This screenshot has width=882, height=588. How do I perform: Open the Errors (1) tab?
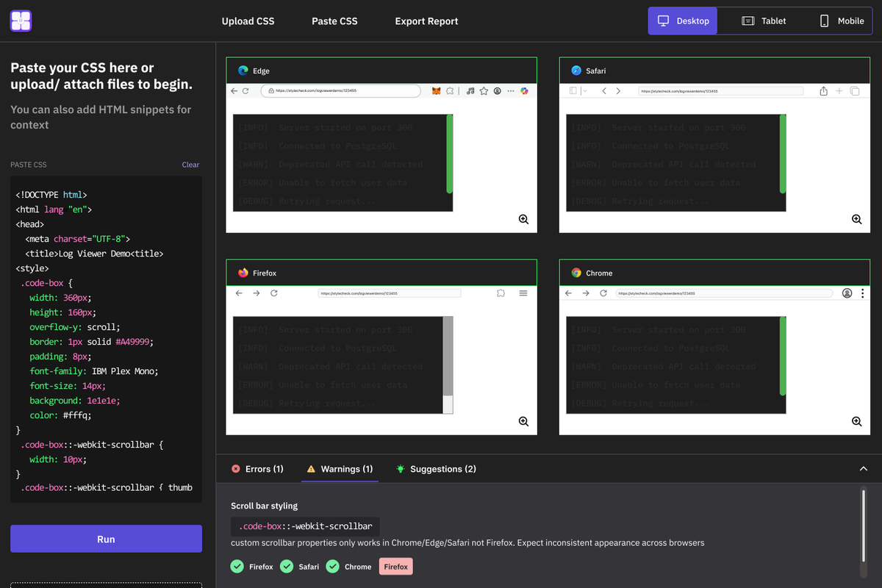(257, 469)
